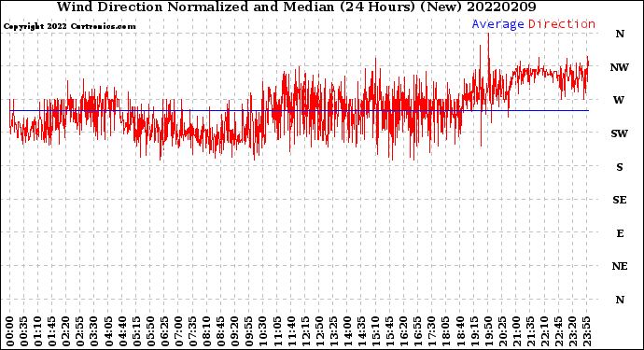Click the 12:50 time axis label
The height and width of the screenshot is (350, 644).
tap(319, 331)
